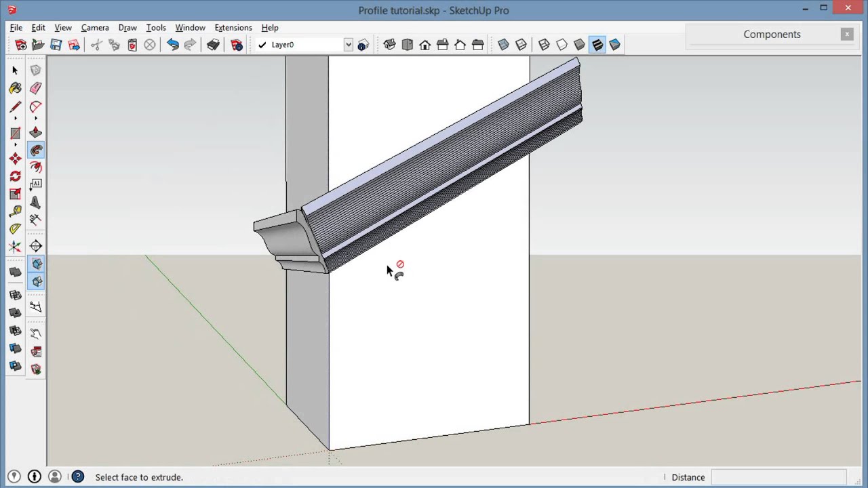Expand the Arc tool flyout arrow

pyautogui.click(x=36, y=118)
